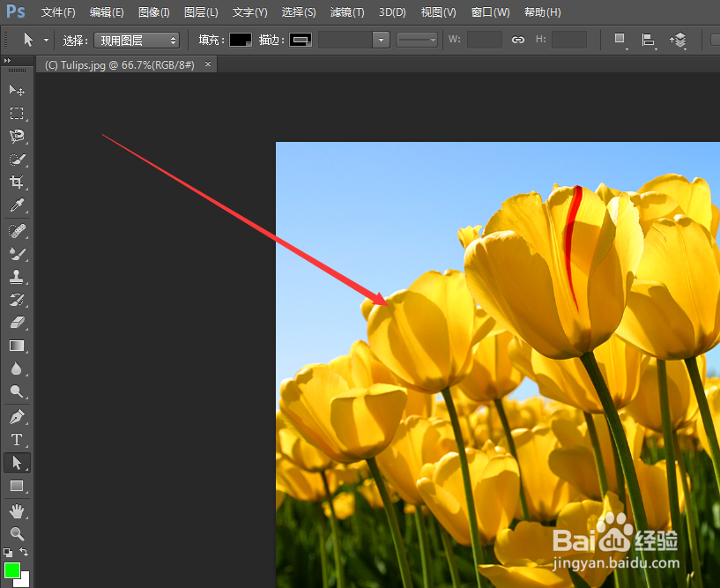Swap foreground and background colors
This screenshot has height=588, width=720.
pyautogui.click(x=24, y=551)
